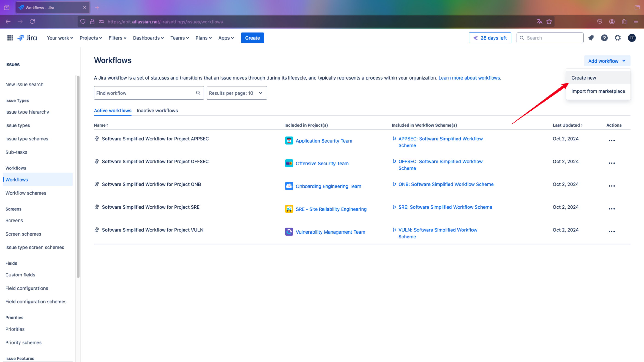Open the help question mark icon

point(604,38)
